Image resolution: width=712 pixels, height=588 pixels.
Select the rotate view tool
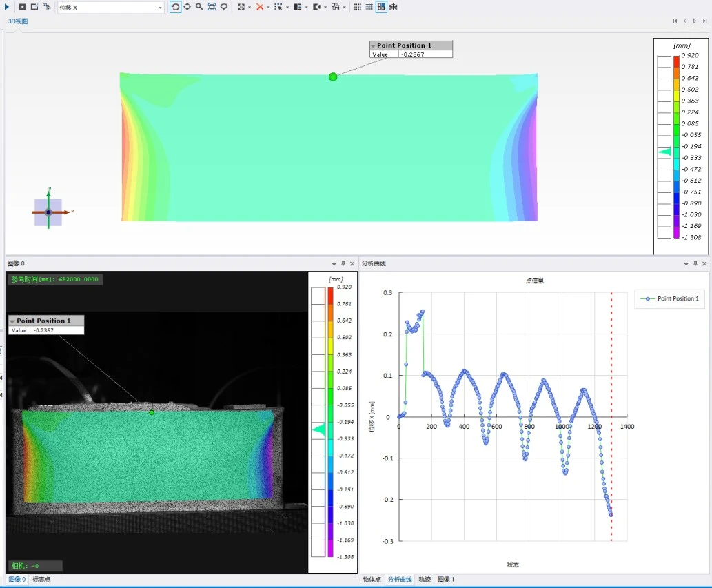click(x=176, y=7)
